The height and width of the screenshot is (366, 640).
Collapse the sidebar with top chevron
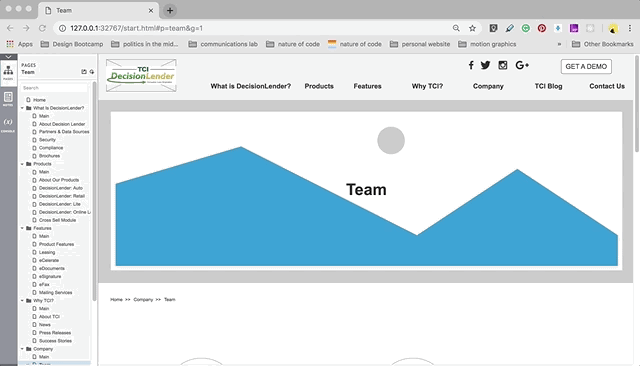[x=8, y=57]
